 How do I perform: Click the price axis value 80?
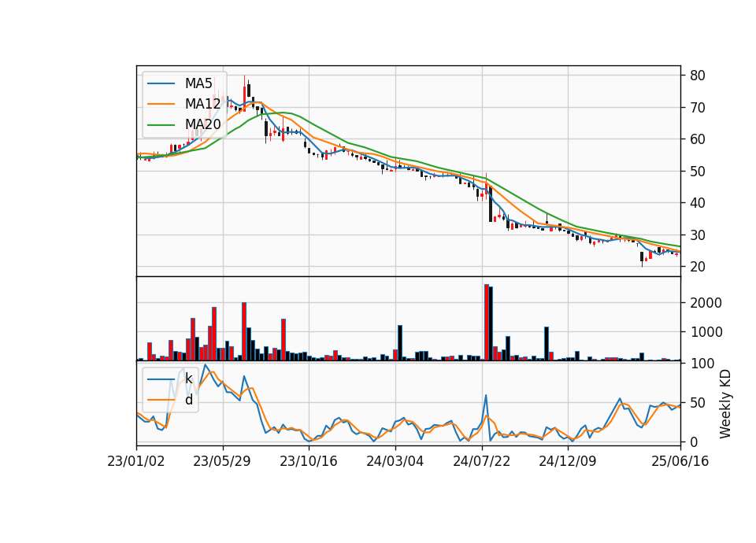pyautogui.click(x=697, y=76)
